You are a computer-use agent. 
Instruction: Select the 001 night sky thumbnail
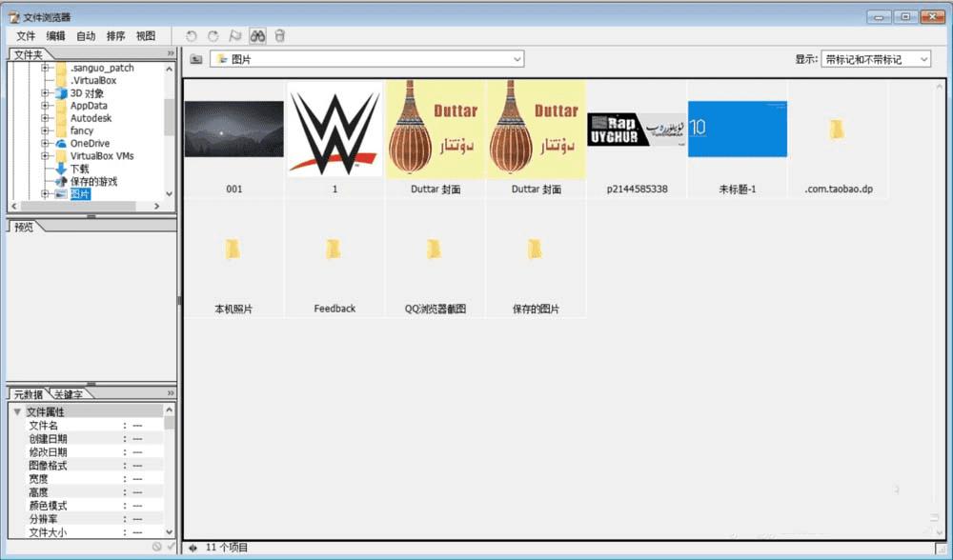coord(234,129)
